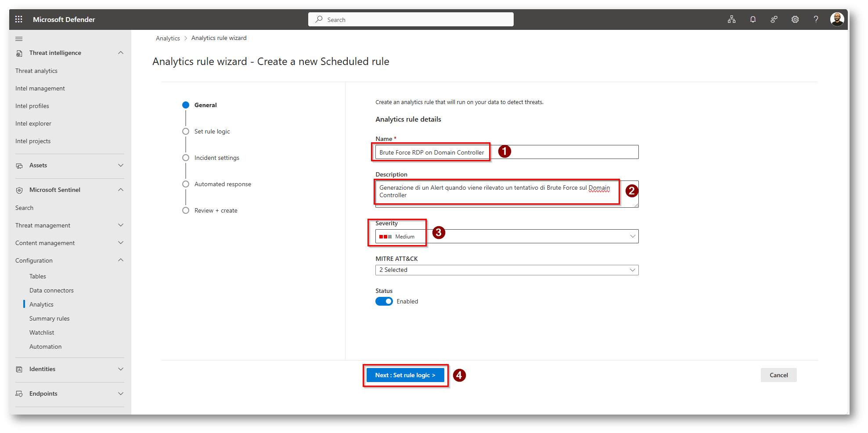Open the user profile avatar
Image resolution: width=868 pixels, height=433 pixels.
pos(837,19)
